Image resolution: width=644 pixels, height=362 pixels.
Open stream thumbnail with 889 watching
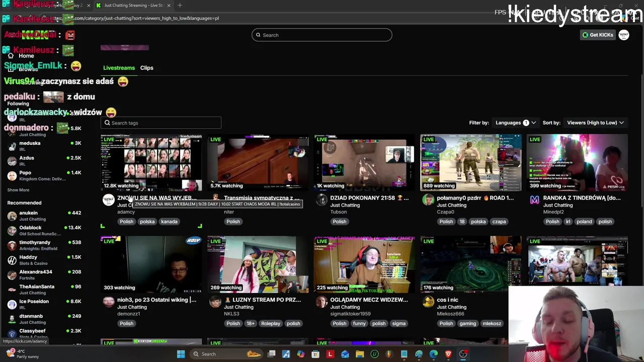point(471,162)
